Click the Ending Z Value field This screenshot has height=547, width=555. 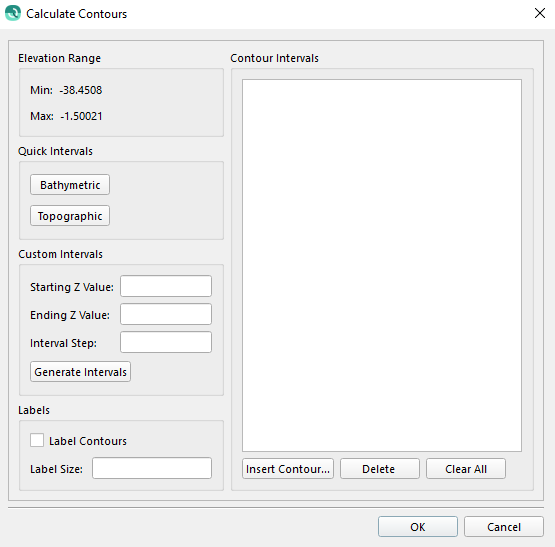tap(166, 314)
